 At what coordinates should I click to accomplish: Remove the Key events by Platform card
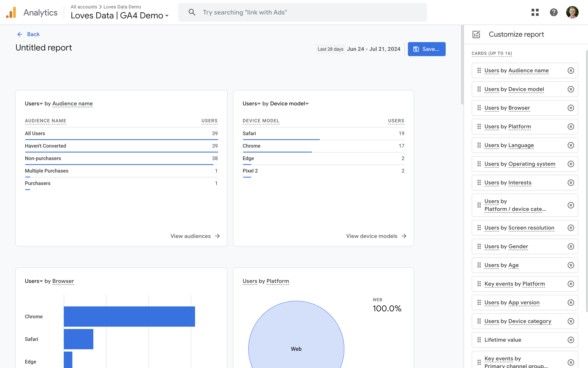[x=571, y=284]
